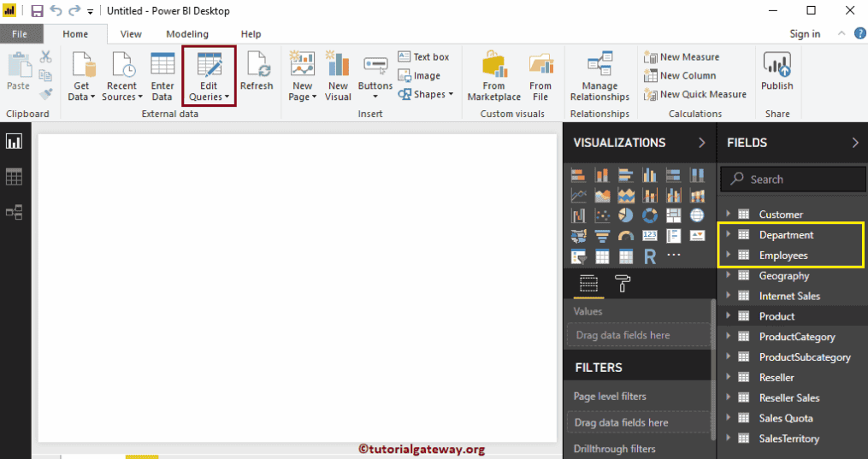Click the Publish button
868x459 pixels.
click(777, 71)
